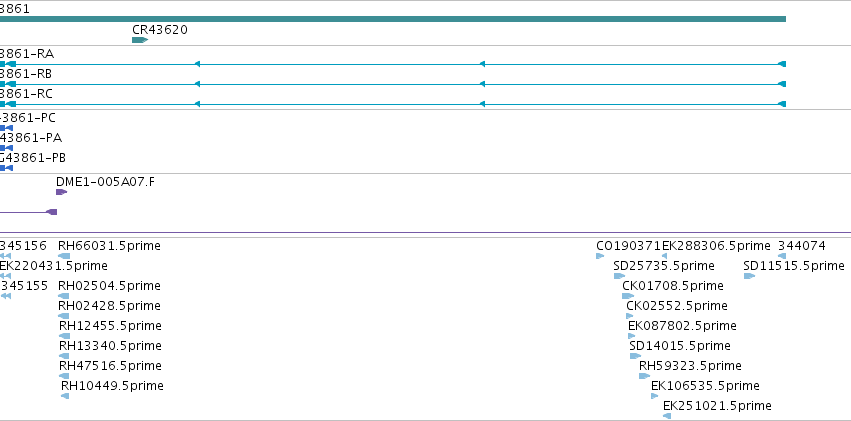
Task: Click the RH13340.5prime EST arrow
Action: click(x=64, y=356)
